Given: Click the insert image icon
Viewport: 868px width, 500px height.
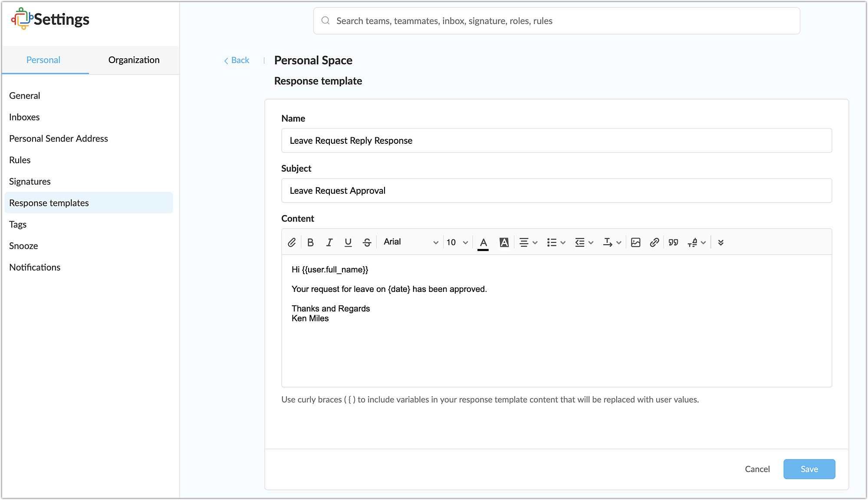Looking at the screenshot, I should (x=636, y=242).
